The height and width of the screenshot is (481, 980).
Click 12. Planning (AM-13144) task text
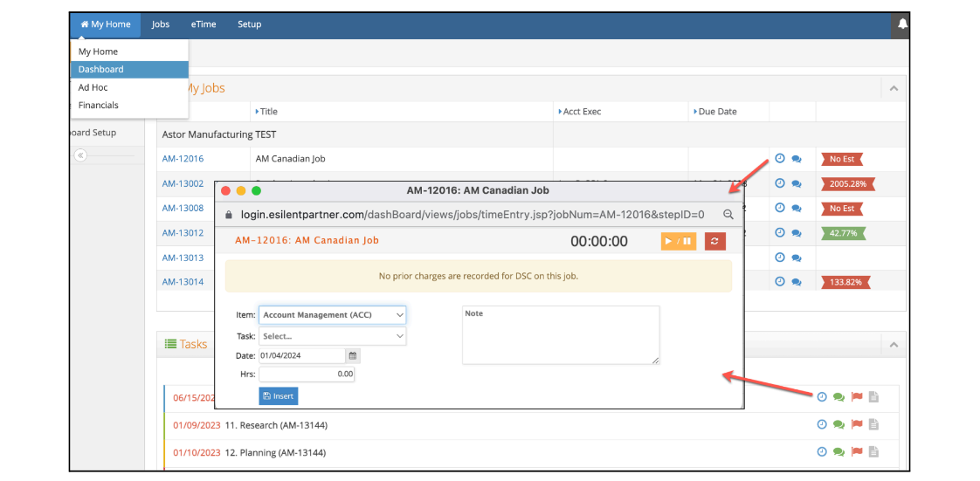[275, 453]
